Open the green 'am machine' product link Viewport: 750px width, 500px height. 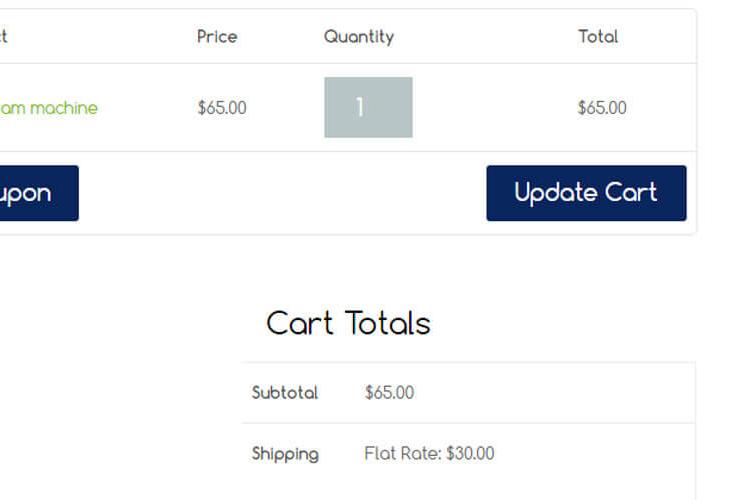pos(48,108)
